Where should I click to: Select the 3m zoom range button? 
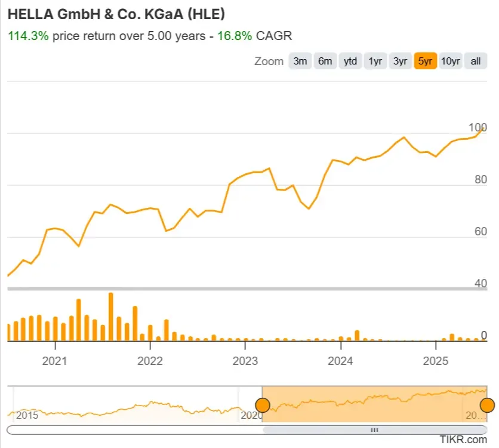(x=300, y=61)
